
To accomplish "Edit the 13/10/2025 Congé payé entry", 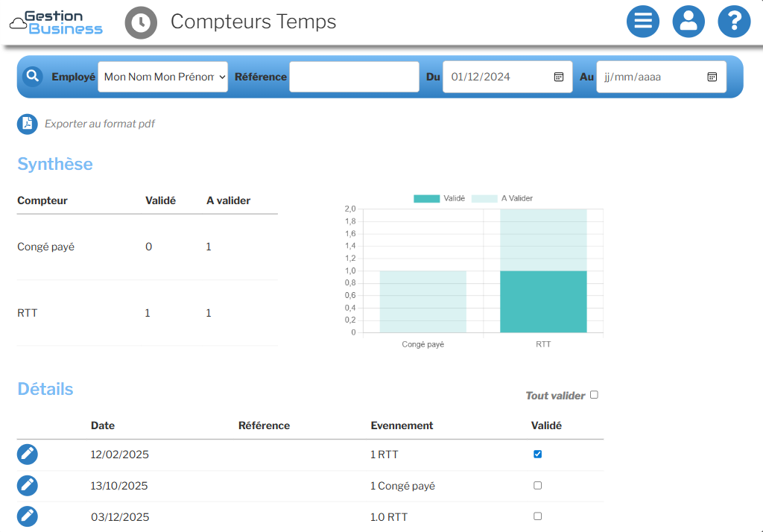I will (x=28, y=486).
